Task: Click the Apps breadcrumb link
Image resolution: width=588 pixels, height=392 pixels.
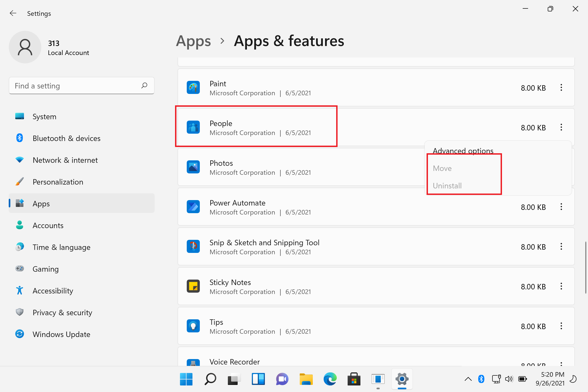Action: (x=193, y=41)
